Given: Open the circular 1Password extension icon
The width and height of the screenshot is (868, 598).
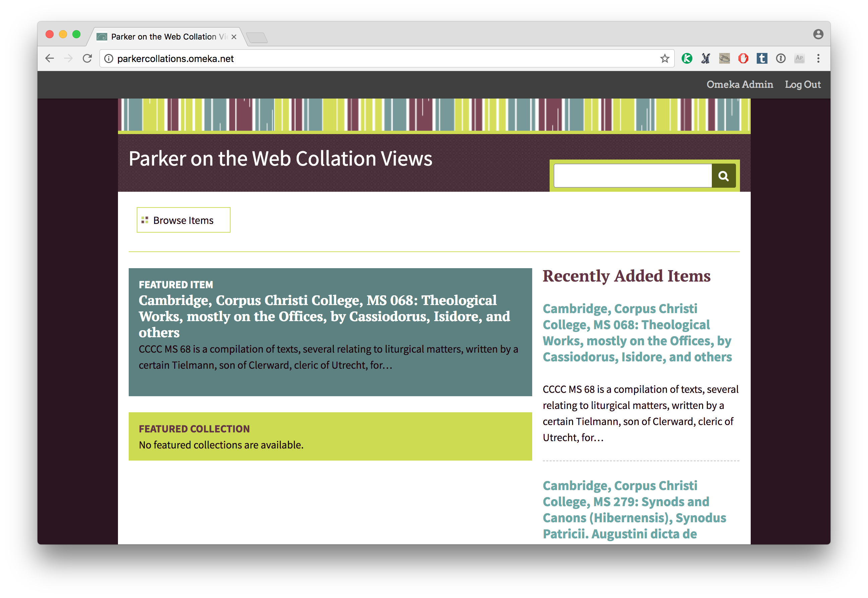Looking at the screenshot, I should (x=780, y=58).
